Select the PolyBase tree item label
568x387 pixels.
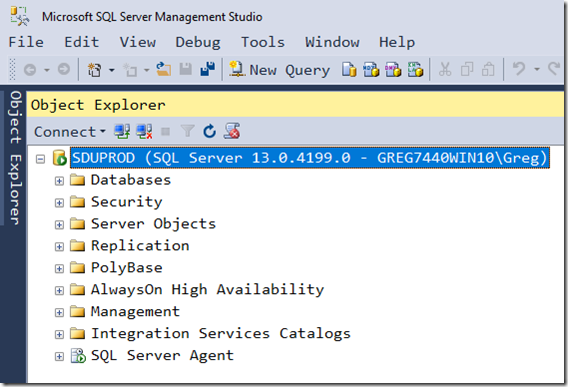[x=126, y=268]
